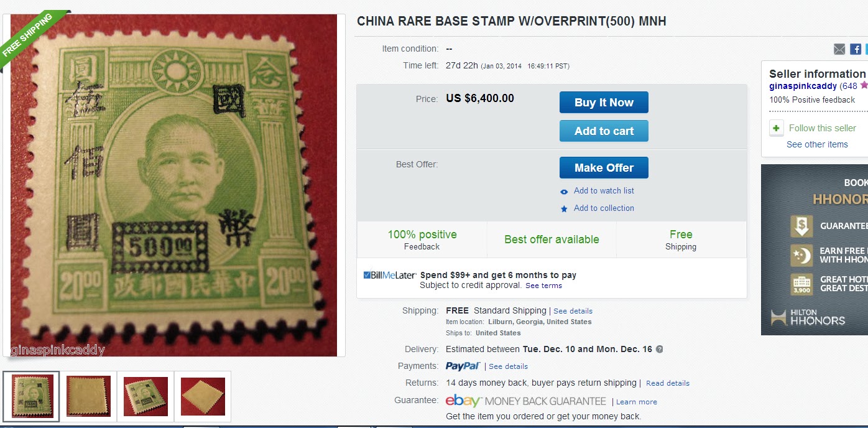Open ginaspinkcaddy seller profile link
Viewport: 868px width, 428px height.
click(803, 86)
